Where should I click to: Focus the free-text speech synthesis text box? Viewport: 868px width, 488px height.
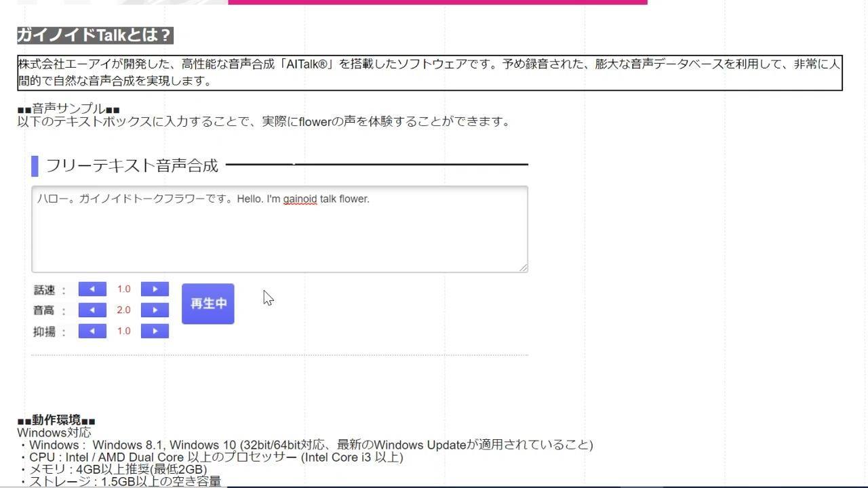(x=279, y=229)
